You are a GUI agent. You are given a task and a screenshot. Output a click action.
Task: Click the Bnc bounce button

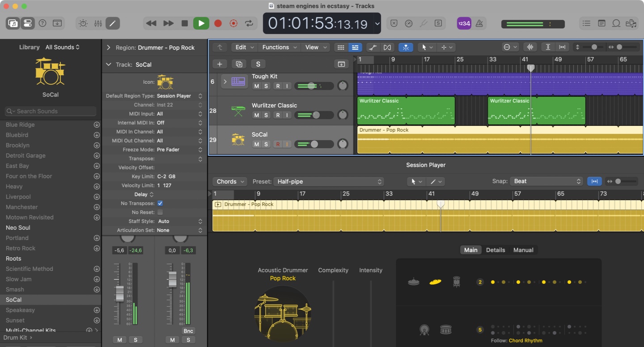point(188,331)
